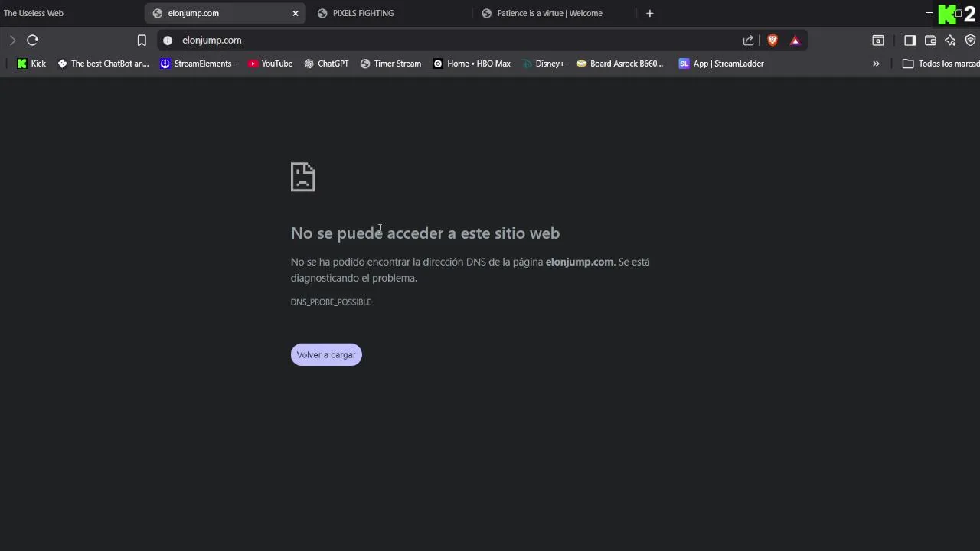Open the App StreamLadder bookmark
This screenshot has width=980, height=551.
[x=721, y=64]
